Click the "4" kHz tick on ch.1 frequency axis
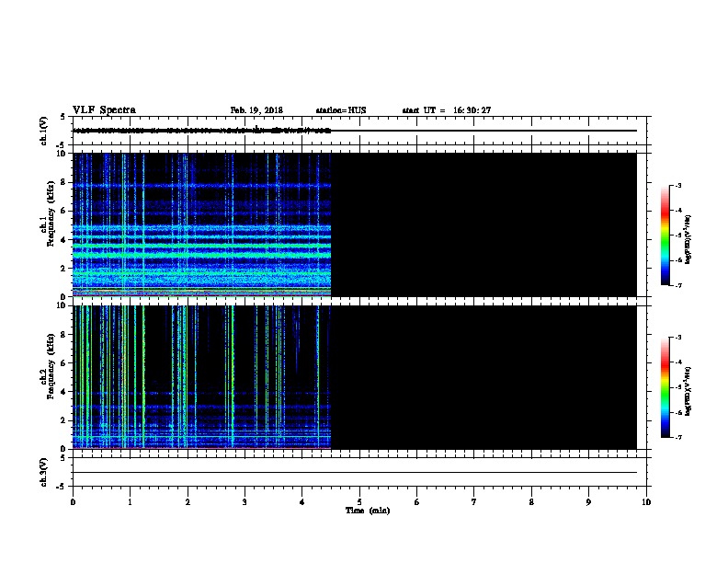The image size is (728, 563). [x=63, y=240]
